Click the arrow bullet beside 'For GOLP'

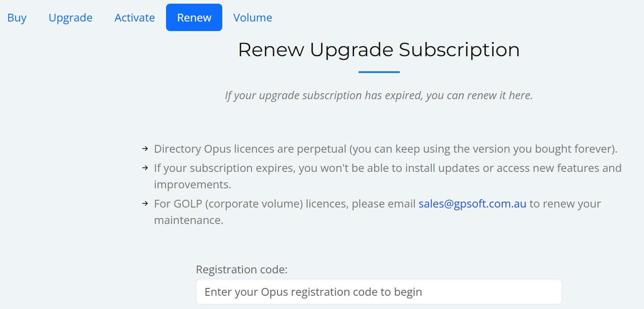(145, 203)
